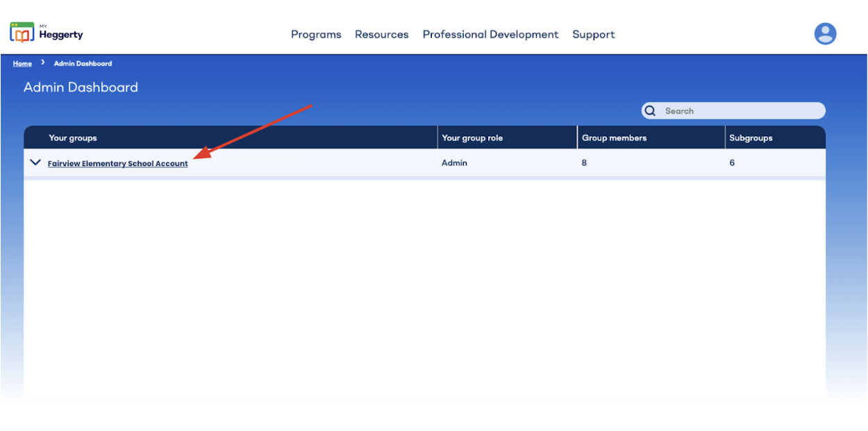Image resolution: width=868 pixels, height=431 pixels.
Task: Click the magnifying glass search icon
Action: (650, 111)
